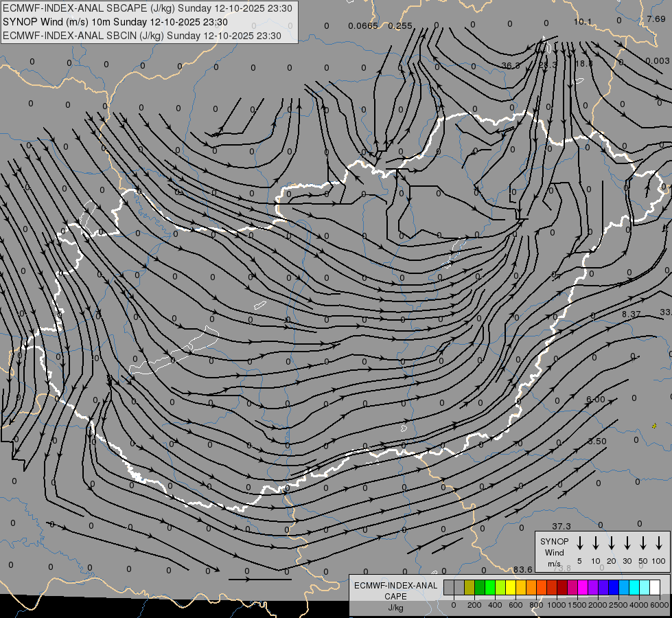Click the 7.69 value on the map
The image size is (672, 618).
[656, 19]
